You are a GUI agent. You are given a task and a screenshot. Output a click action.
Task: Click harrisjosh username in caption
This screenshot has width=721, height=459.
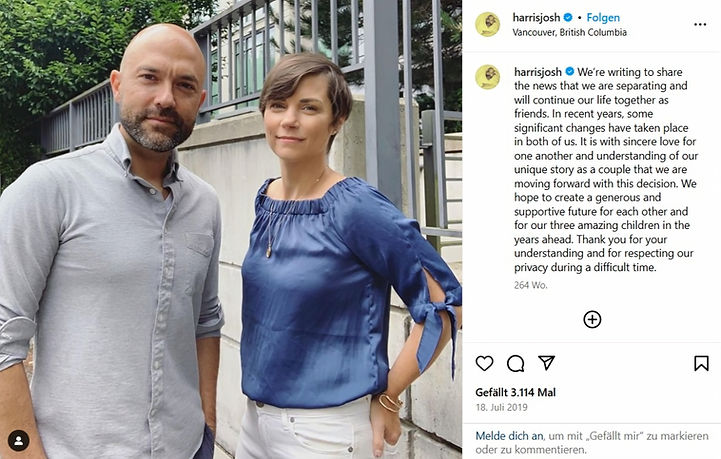538,72
